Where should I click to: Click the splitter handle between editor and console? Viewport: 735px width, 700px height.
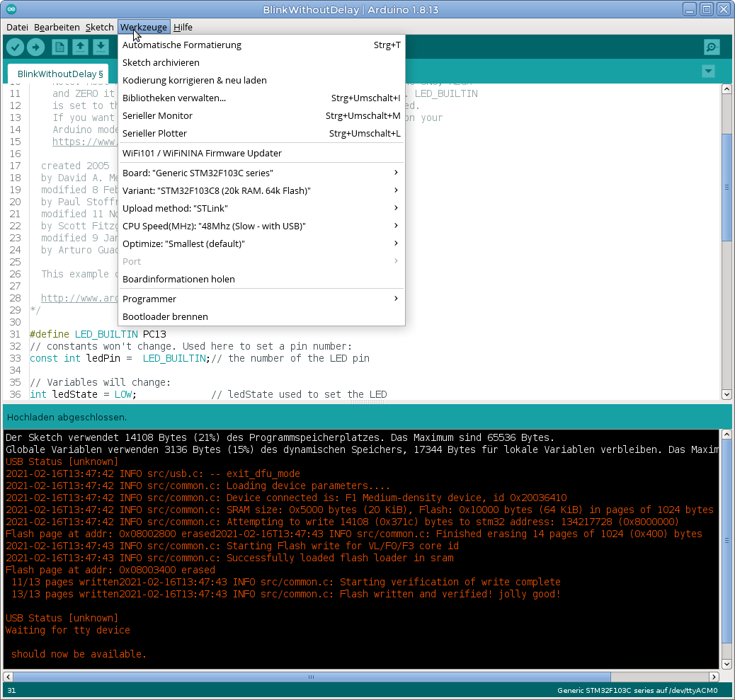pos(367,402)
